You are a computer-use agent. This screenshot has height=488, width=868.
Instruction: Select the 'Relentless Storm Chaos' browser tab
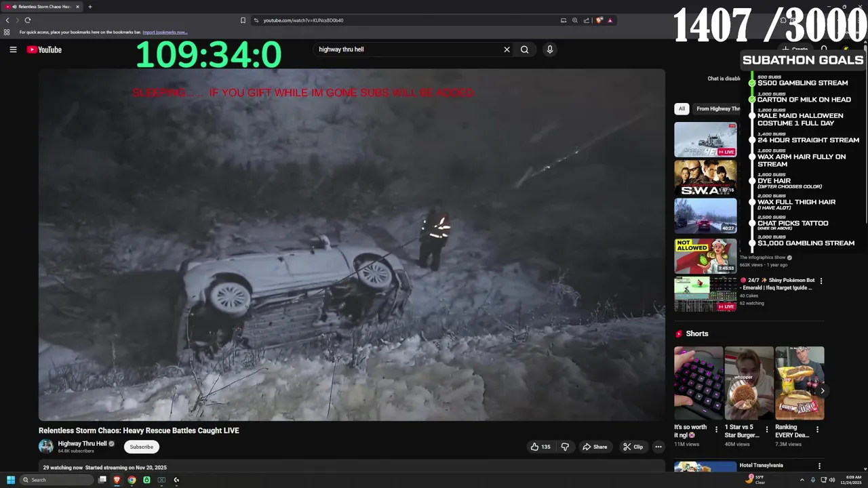42,7
